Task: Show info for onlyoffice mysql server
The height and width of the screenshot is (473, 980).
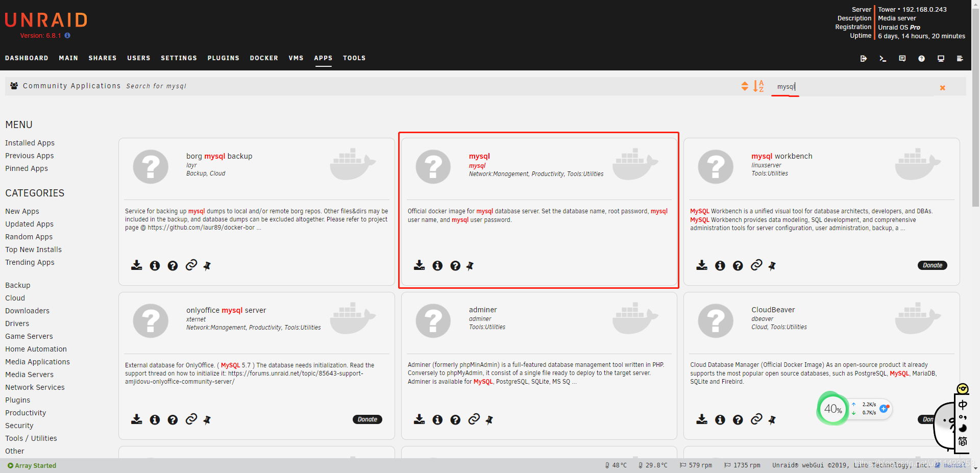Action: (155, 420)
